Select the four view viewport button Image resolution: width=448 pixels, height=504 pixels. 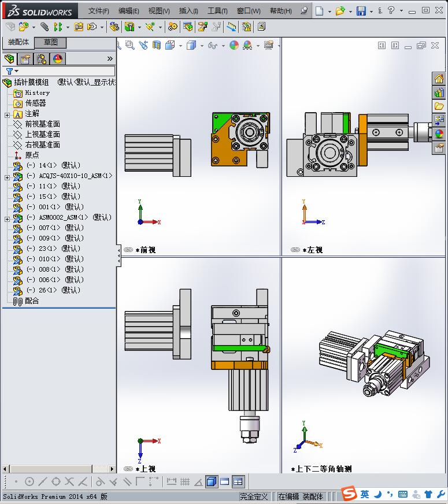click(238, 481)
